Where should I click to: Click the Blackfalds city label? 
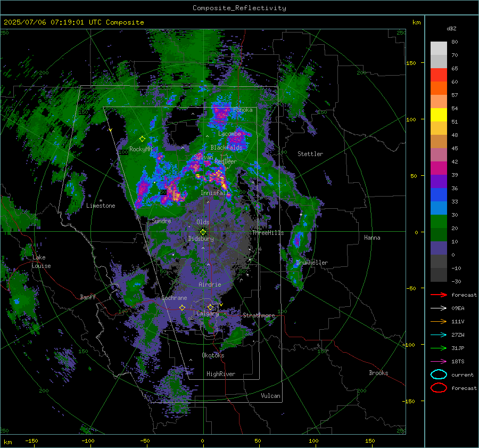[x=226, y=148]
